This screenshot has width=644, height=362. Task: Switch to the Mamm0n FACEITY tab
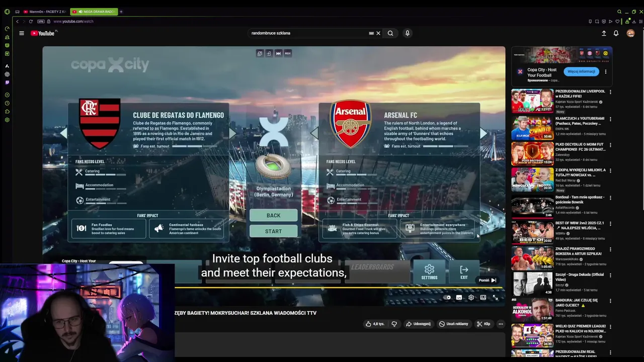[45, 12]
